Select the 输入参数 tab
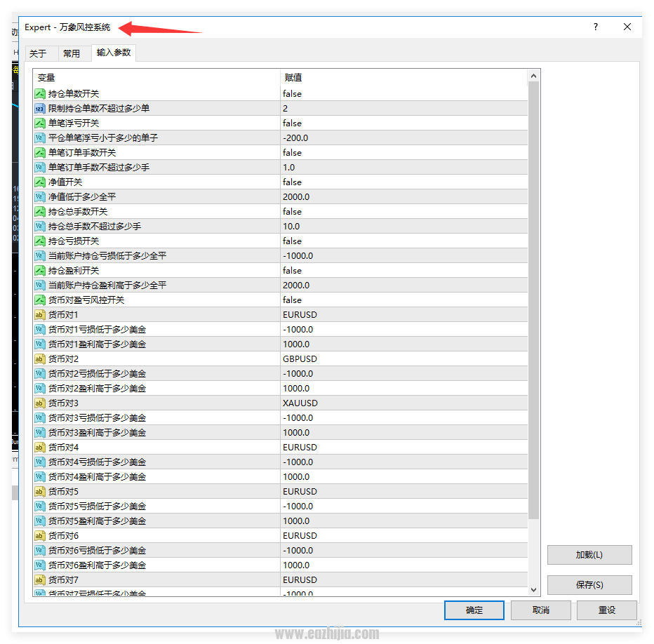 tap(114, 53)
